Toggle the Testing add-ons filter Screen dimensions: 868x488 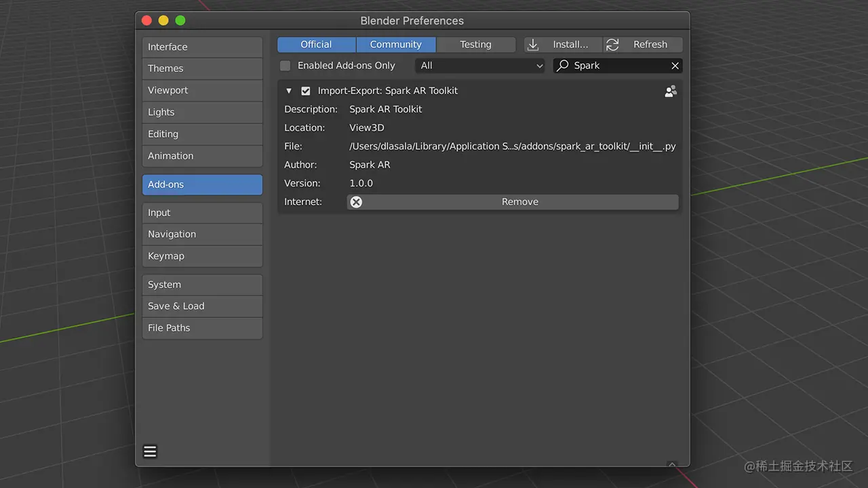tap(475, 45)
